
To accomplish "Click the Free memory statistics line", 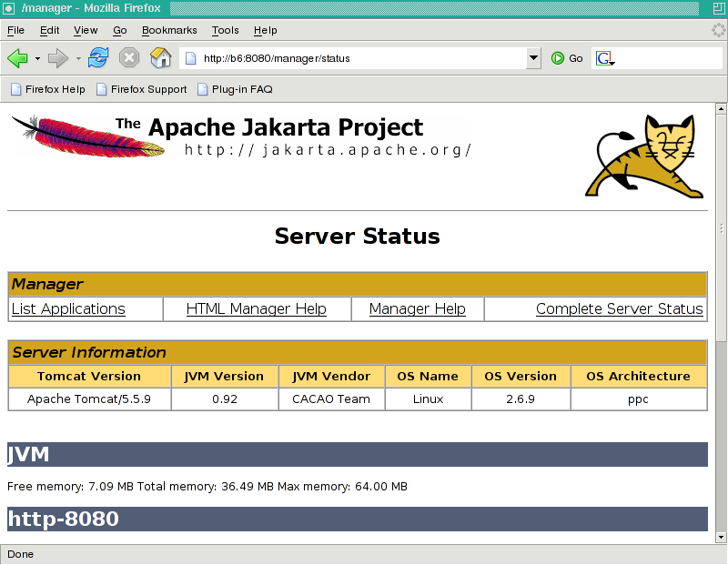I will coord(207,487).
